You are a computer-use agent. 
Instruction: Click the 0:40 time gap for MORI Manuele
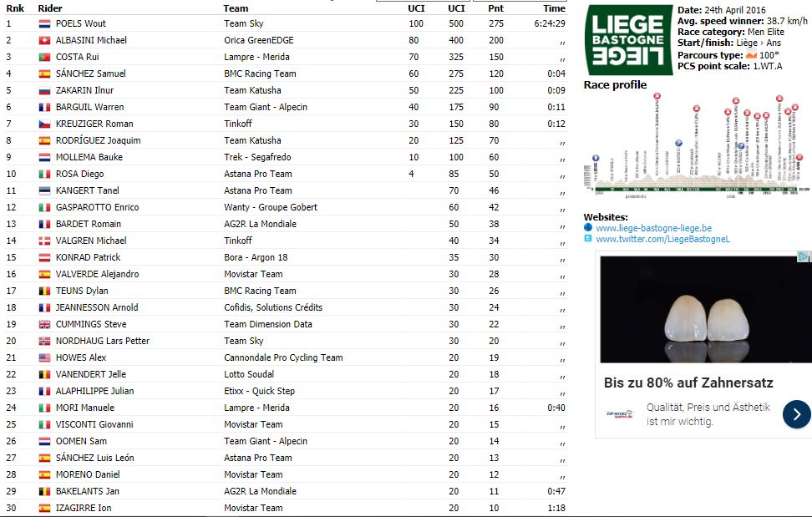(556, 408)
